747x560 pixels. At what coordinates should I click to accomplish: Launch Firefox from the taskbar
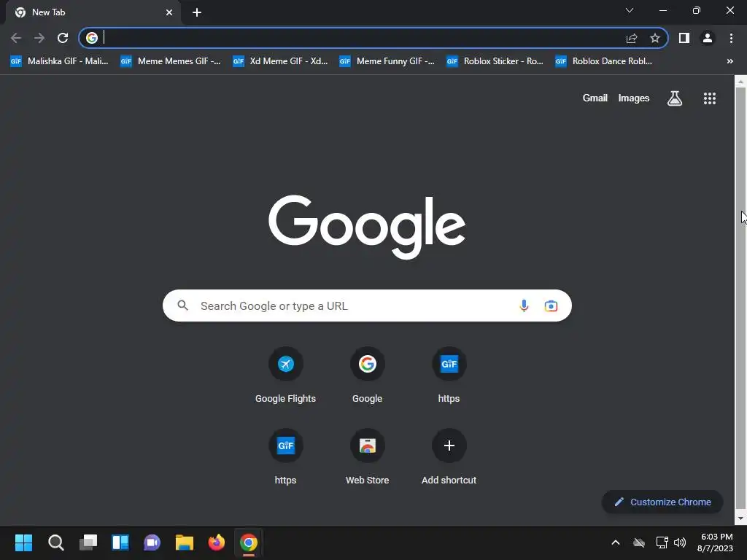(x=216, y=542)
